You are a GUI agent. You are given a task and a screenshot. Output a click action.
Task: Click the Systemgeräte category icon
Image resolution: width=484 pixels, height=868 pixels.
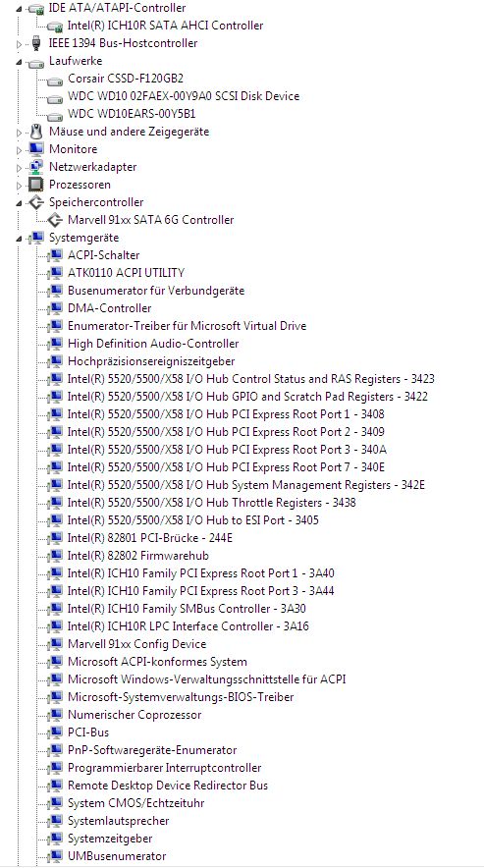tap(36, 238)
